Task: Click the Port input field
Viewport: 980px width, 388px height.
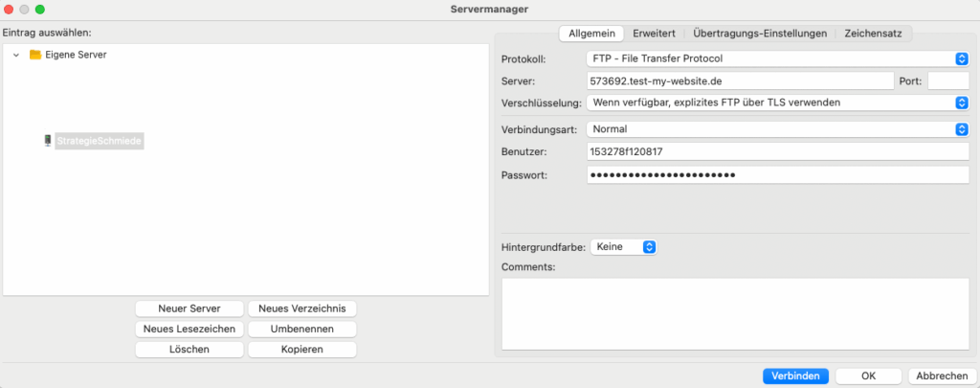Action: click(947, 81)
